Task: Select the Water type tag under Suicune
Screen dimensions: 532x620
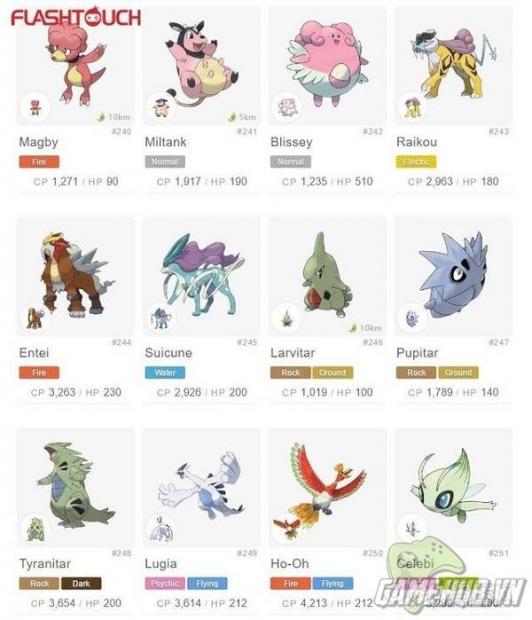Action: click(x=165, y=372)
